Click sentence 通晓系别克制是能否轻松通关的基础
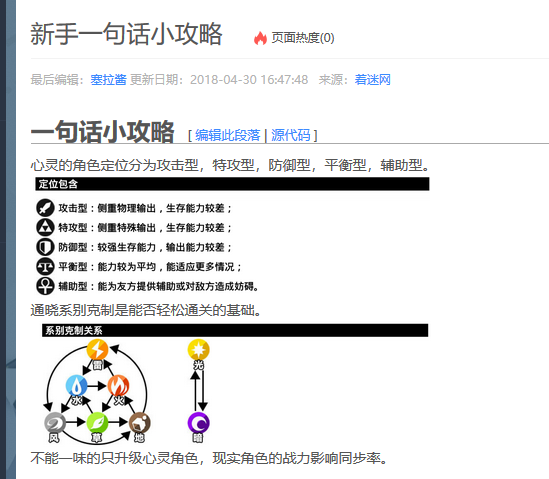Screen dimensions: 549x479 [146, 310]
